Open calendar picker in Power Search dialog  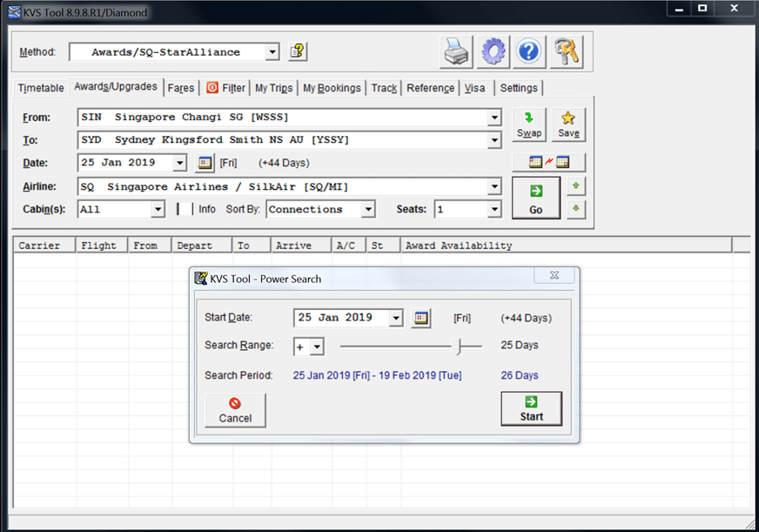(421, 318)
